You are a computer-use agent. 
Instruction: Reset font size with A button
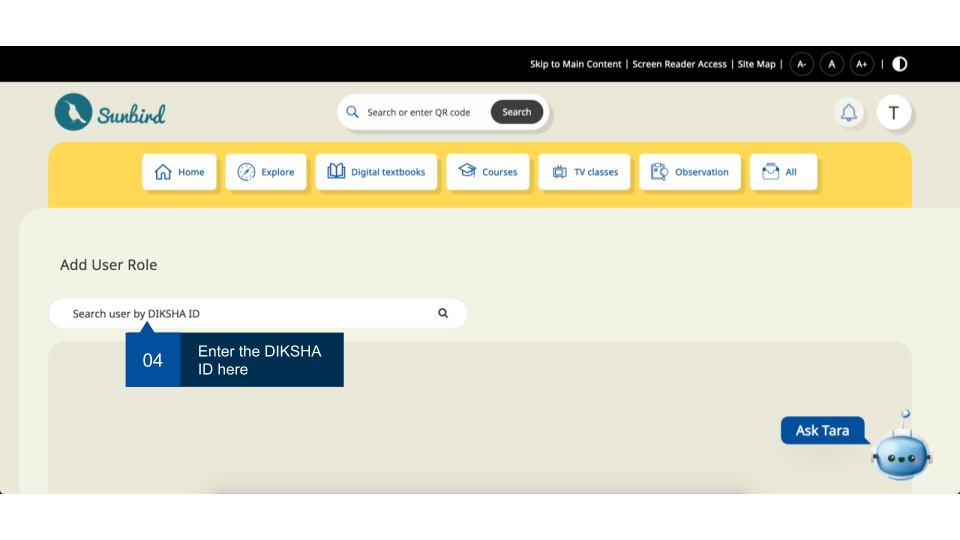point(831,64)
